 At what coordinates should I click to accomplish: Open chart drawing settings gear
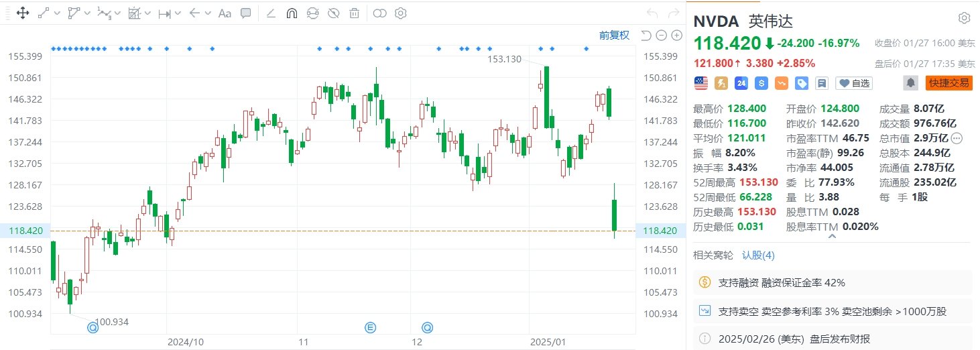401,13
